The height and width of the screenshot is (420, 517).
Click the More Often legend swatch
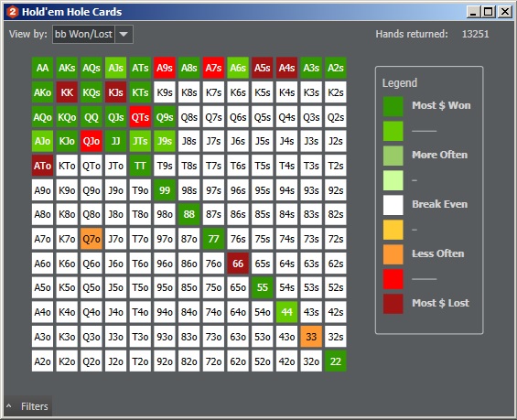click(x=393, y=156)
